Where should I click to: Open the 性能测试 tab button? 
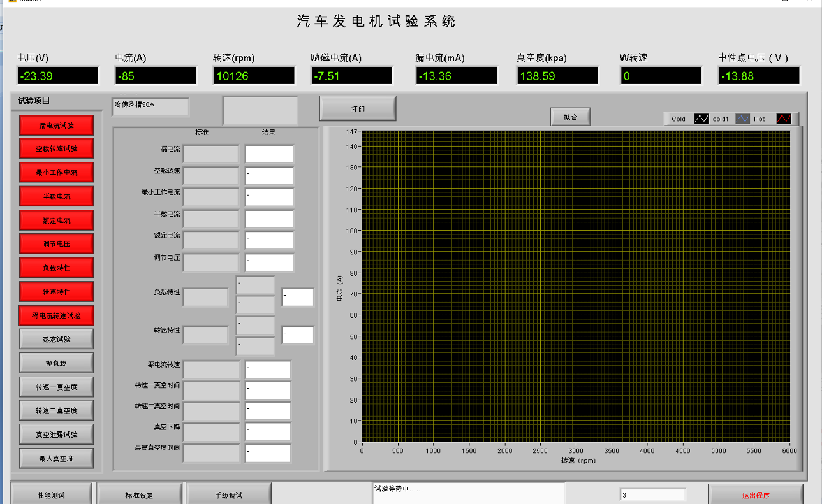click(51, 494)
